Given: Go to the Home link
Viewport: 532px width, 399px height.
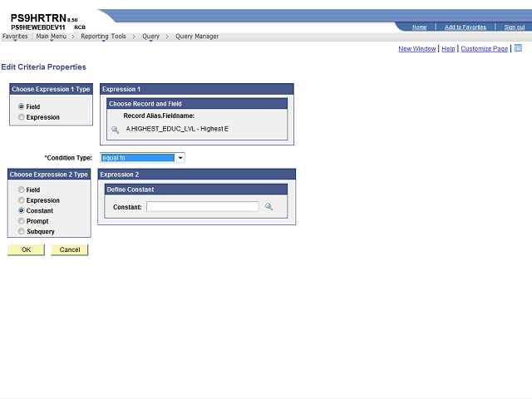Looking at the screenshot, I should coord(419,27).
